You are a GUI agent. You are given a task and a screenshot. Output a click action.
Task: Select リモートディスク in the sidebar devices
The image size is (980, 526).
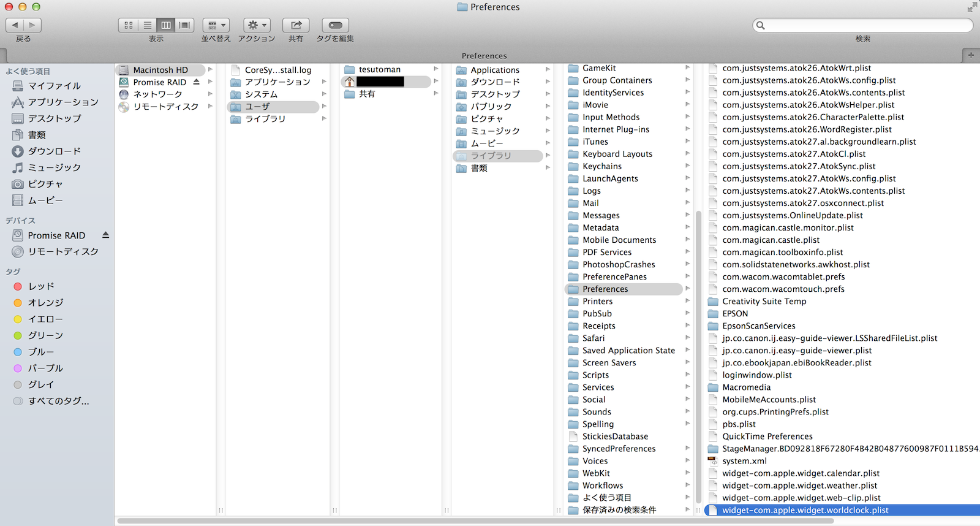pos(55,252)
